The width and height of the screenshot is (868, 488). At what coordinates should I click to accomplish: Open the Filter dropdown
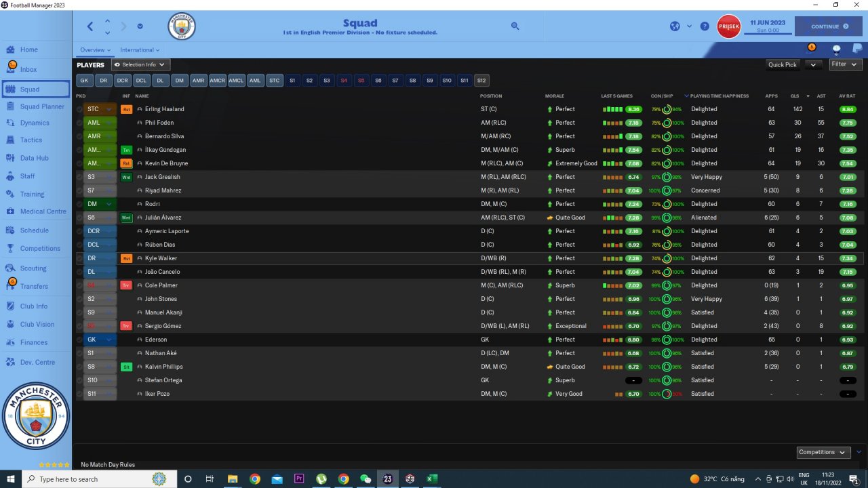pyautogui.click(x=844, y=64)
